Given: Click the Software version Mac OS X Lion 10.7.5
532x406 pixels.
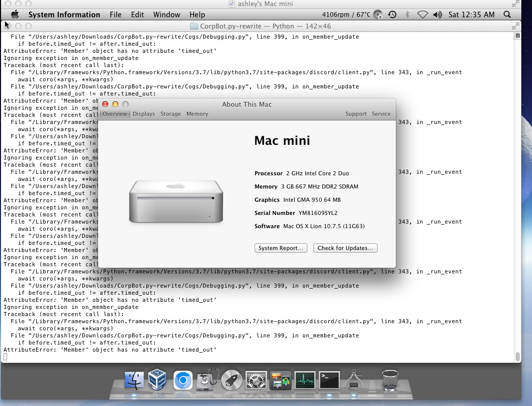Looking at the screenshot, I should (324, 226).
